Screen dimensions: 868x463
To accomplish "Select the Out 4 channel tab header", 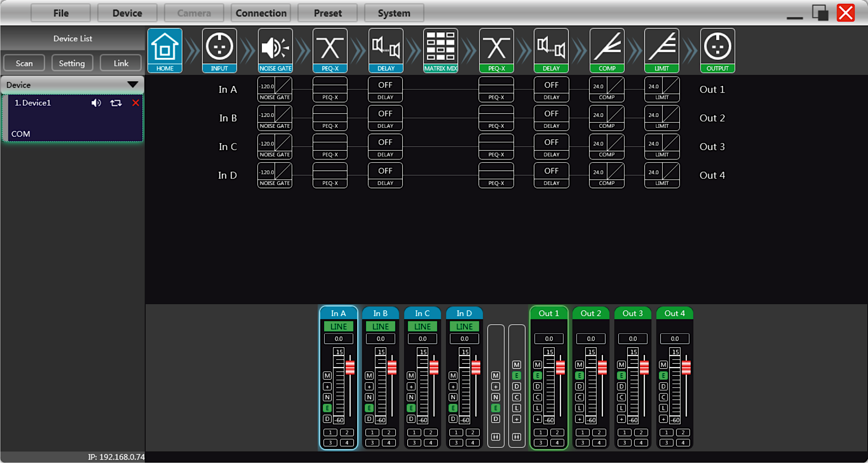I will click(674, 313).
